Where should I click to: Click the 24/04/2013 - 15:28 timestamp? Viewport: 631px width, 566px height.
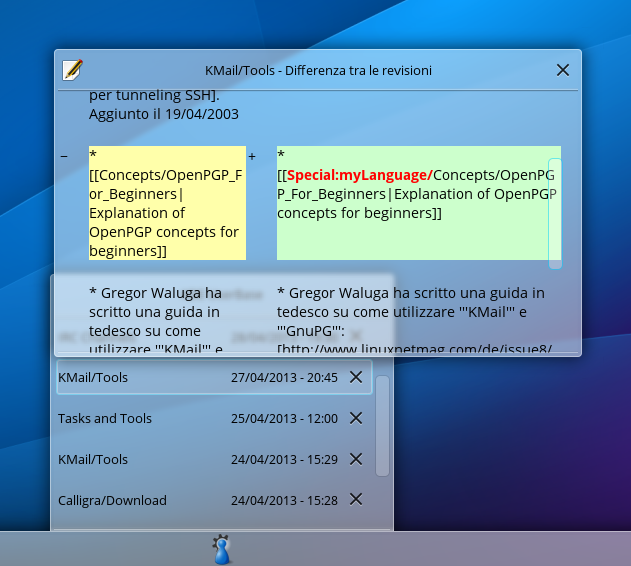pyautogui.click(x=284, y=501)
